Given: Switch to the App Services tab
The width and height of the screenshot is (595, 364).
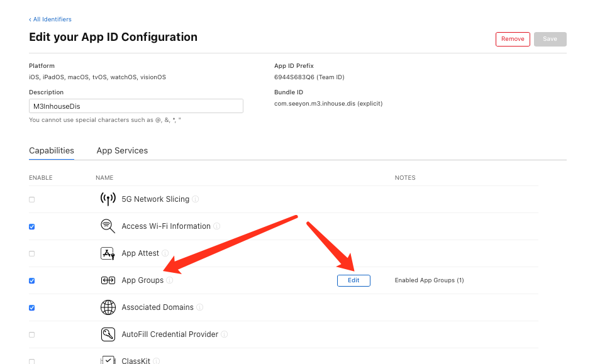Looking at the screenshot, I should (x=122, y=150).
